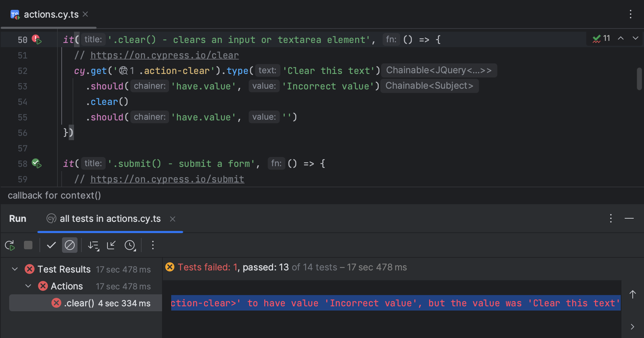Click the stop test run icon
644x338 pixels.
[x=28, y=245]
